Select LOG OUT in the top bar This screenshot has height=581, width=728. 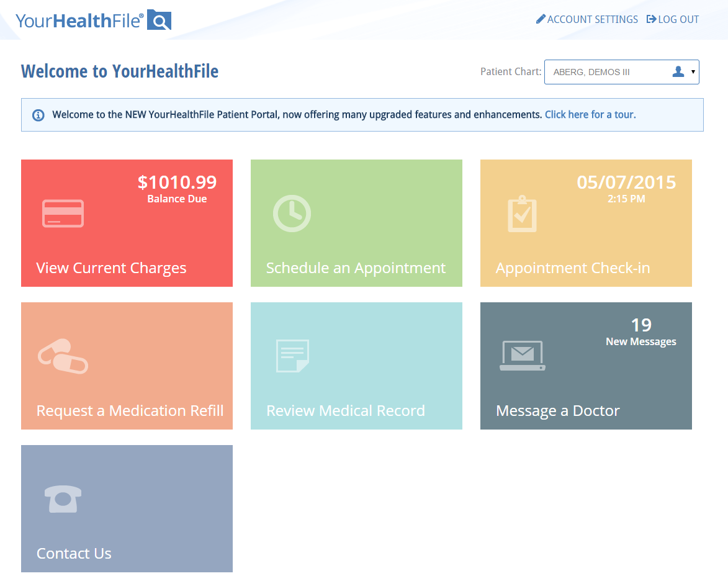pyautogui.click(x=678, y=19)
